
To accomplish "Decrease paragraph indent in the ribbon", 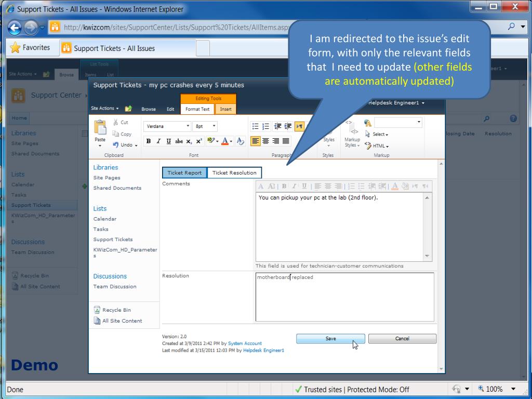I will point(277,126).
